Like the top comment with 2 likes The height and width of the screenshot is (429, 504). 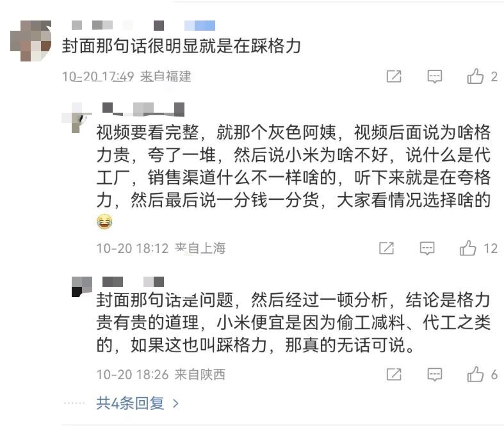click(x=475, y=77)
